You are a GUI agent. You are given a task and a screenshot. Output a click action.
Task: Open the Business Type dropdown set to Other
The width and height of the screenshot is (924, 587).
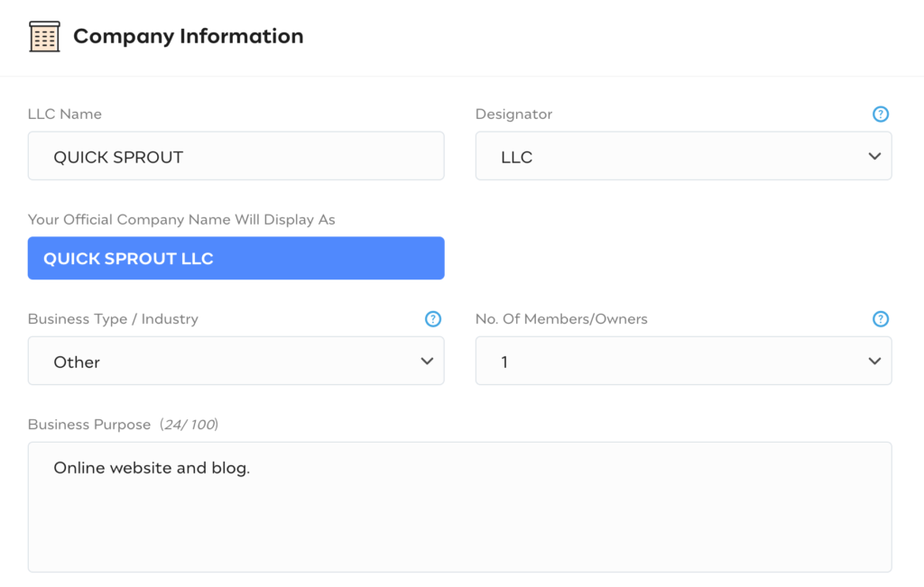[x=236, y=361]
